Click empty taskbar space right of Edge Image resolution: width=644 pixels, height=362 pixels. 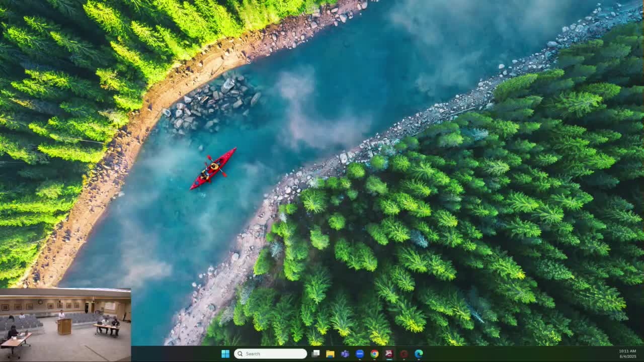click(503, 353)
